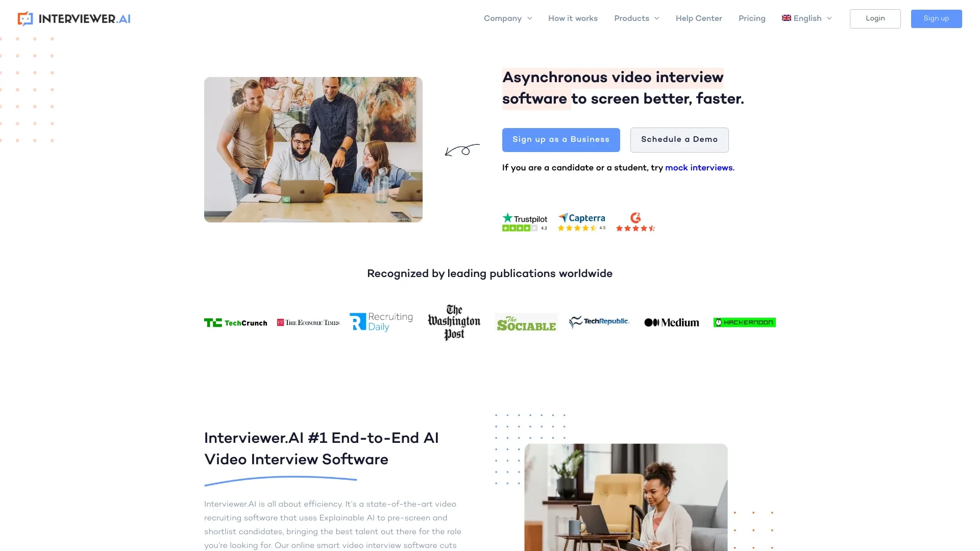This screenshot has height=551, width=980.
Task: Open the How it works menu item
Action: pos(573,18)
